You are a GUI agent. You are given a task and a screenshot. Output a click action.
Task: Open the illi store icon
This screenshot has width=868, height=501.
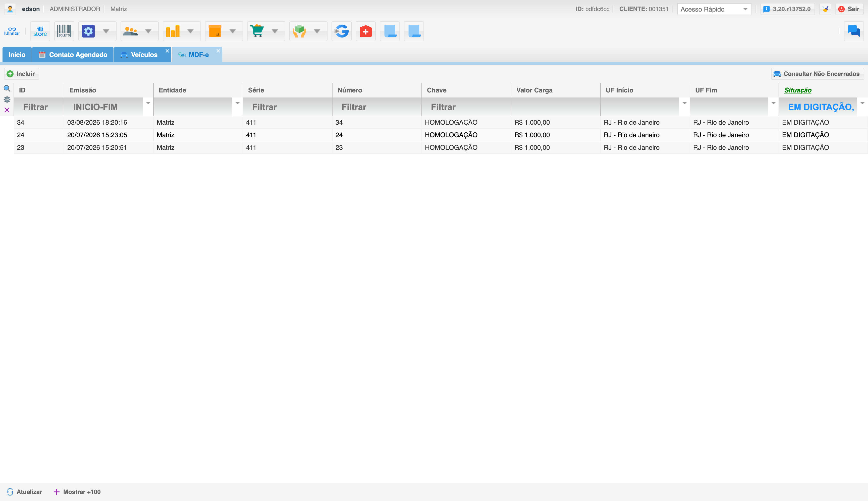(40, 31)
